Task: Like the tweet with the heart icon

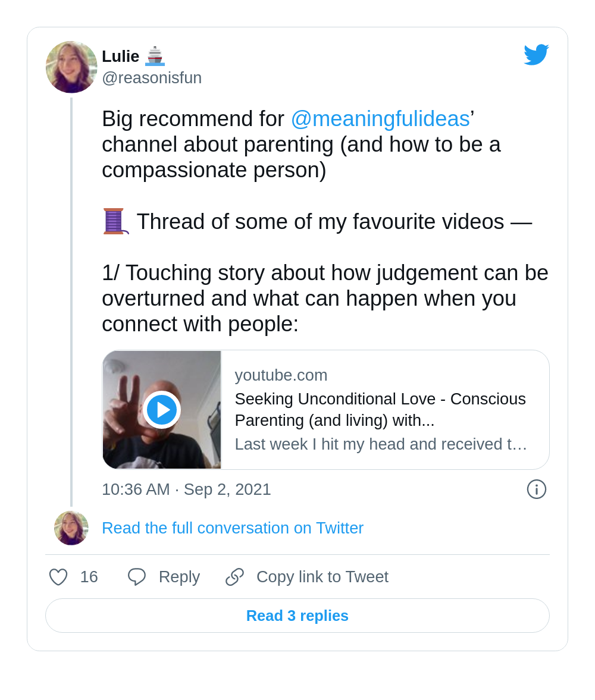Action: [x=58, y=577]
